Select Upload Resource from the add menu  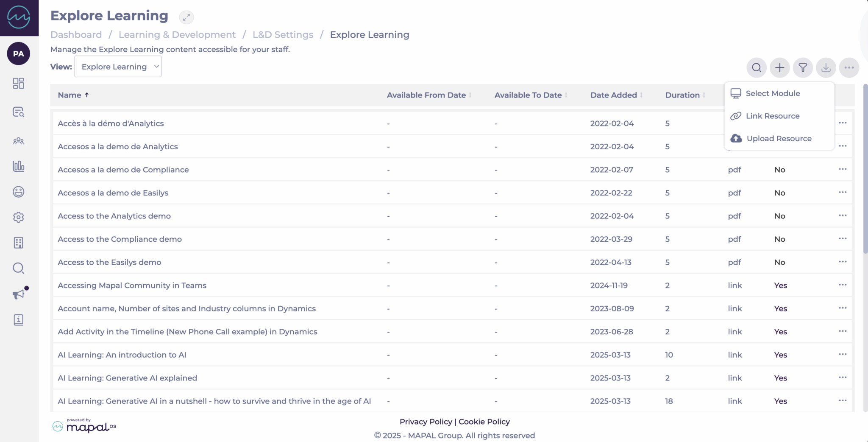click(779, 138)
